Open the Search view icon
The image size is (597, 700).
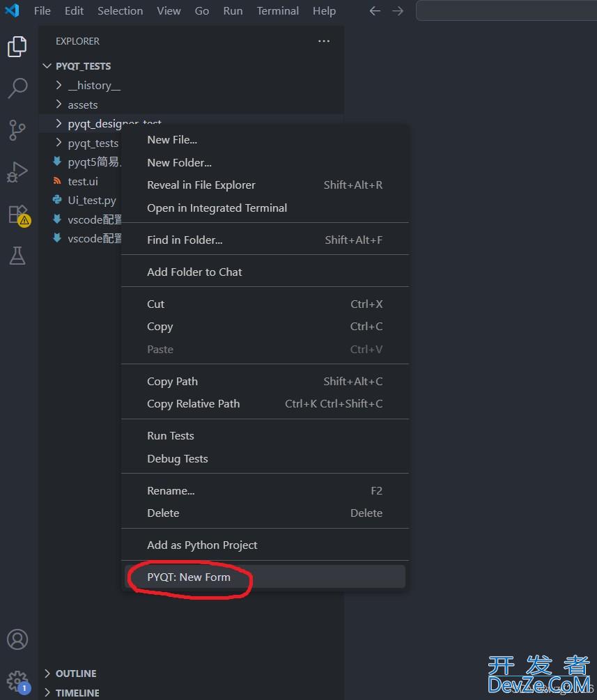point(17,88)
